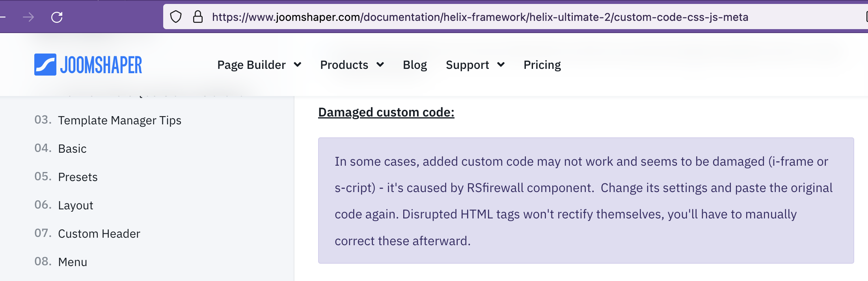Expand the Support dropdown chevron
868x281 pixels.
pyautogui.click(x=501, y=65)
